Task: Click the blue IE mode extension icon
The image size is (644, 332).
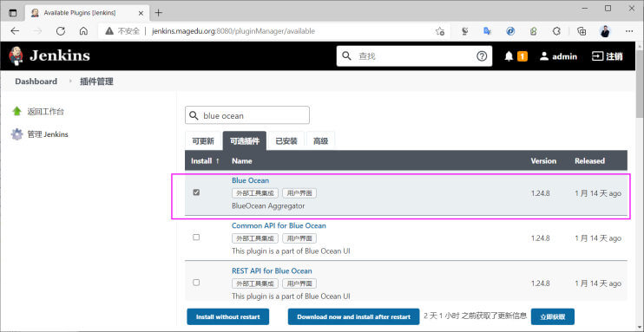Action: (510, 31)
